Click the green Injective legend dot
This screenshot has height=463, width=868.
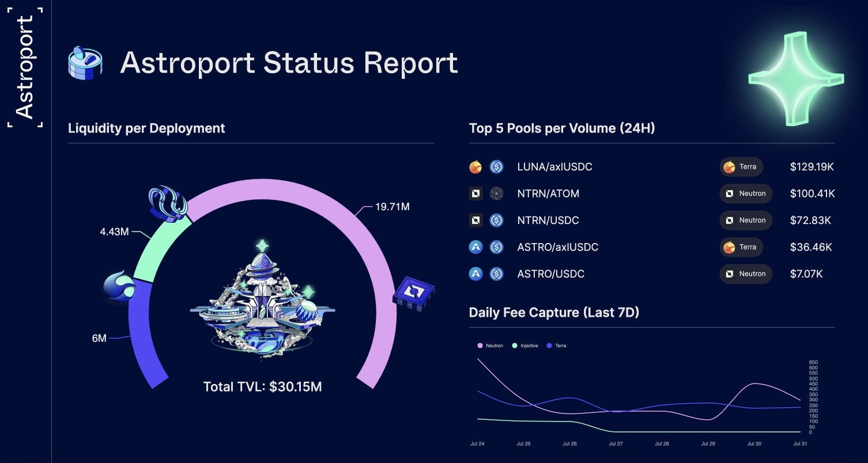(515, 346)
